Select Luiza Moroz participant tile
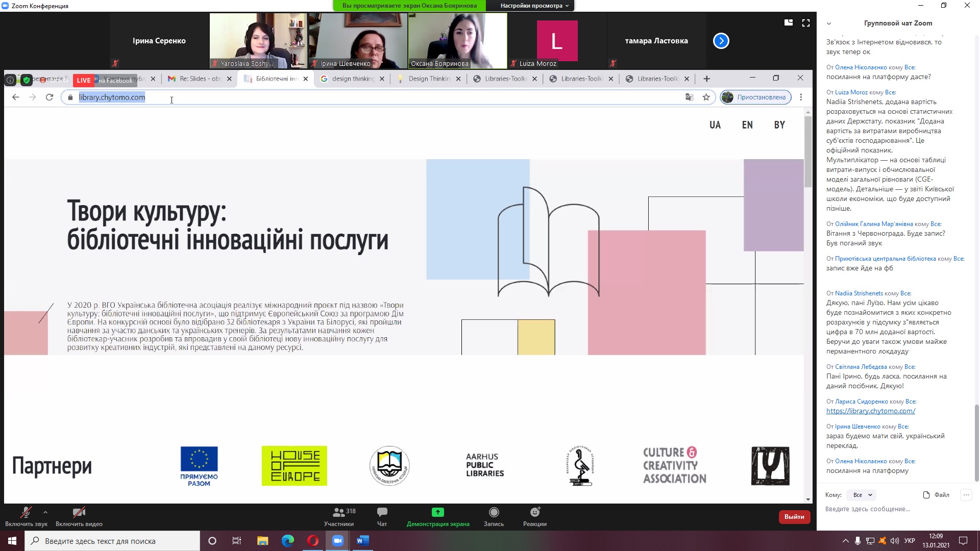This screenshot has width=980, height=551. [x=557, y=41]
